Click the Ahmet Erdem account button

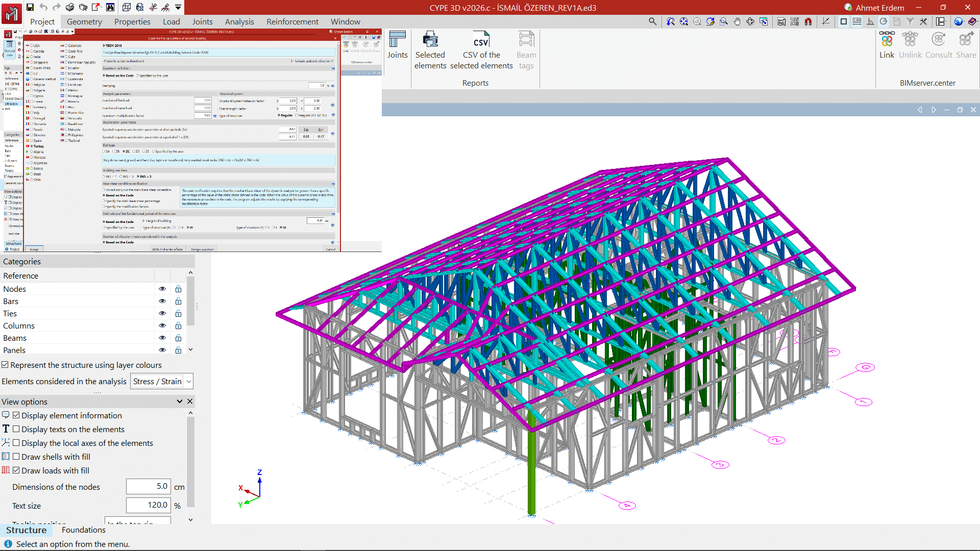click(x=874, y=8)
